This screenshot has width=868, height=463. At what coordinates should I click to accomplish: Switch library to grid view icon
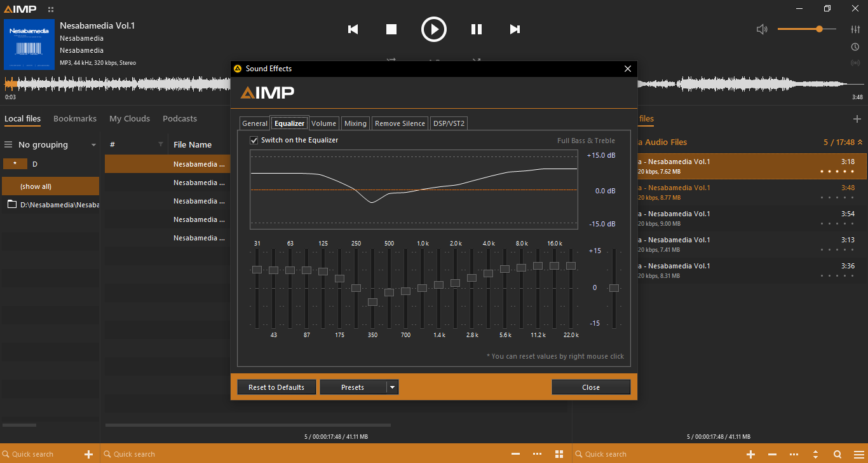559,454
